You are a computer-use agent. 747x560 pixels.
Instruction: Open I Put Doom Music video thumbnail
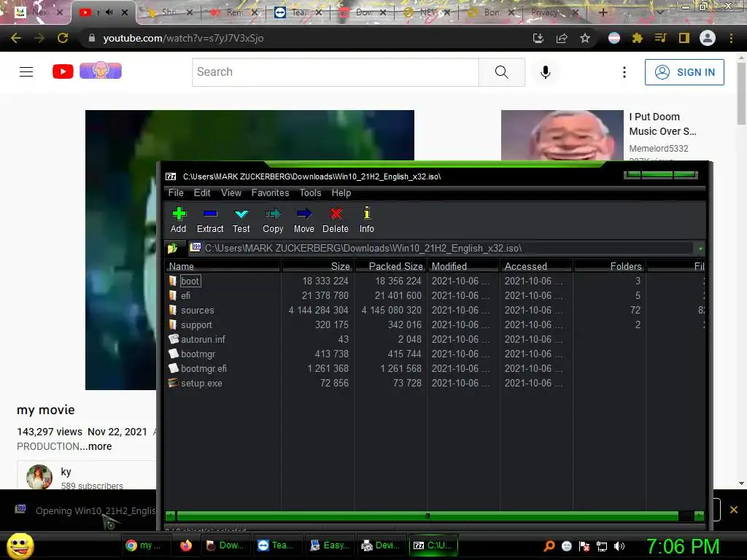[x=562, y=135]
